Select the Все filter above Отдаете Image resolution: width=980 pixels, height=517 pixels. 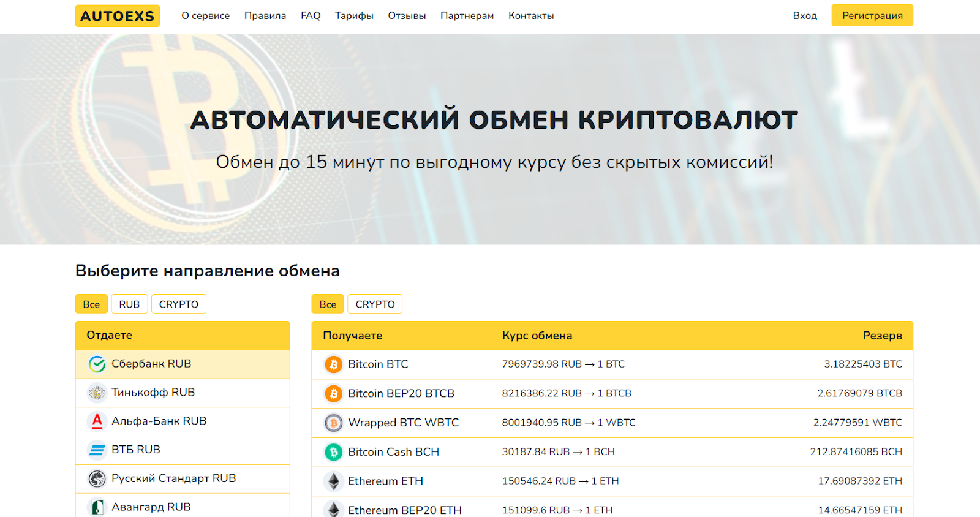pyautogui.click(x=91, y=304)
